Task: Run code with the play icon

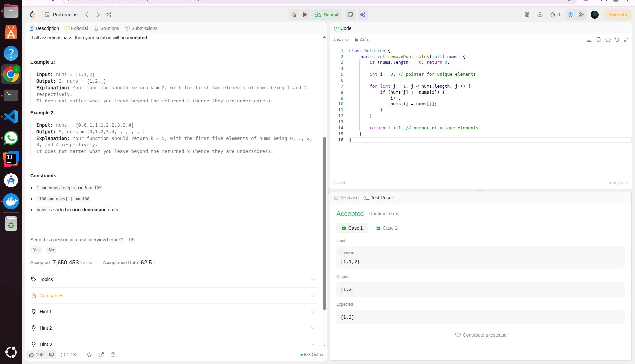Action: point(305,15)
